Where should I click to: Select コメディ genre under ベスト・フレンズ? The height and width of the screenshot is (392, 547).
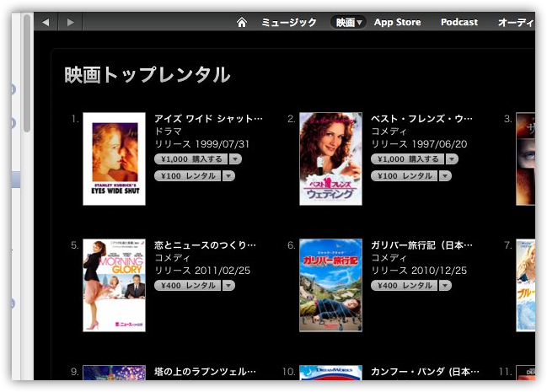(389, 132)
